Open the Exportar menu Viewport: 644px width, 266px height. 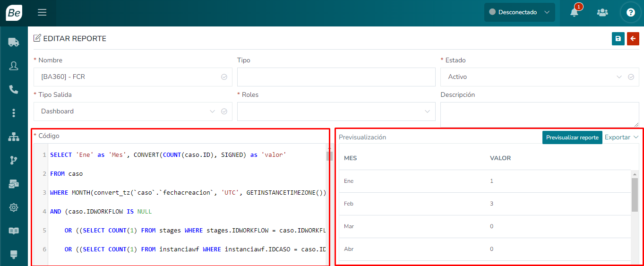(x=621, y=137)
